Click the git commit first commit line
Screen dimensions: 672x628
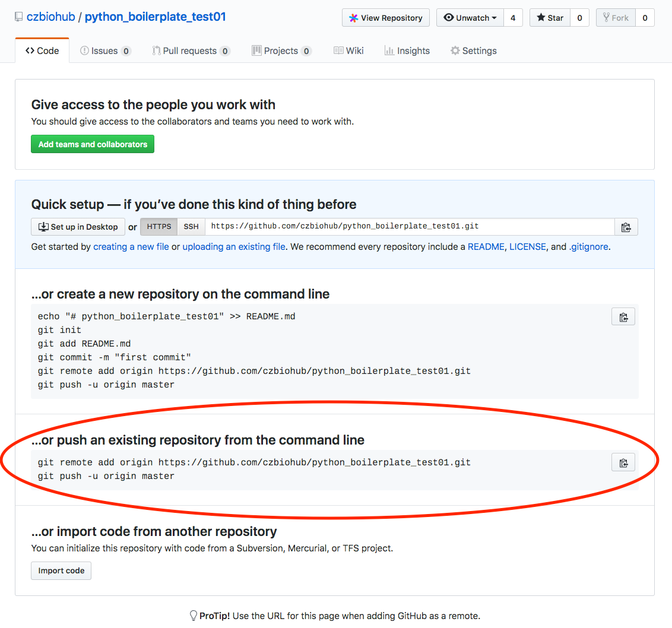[115, 357]
